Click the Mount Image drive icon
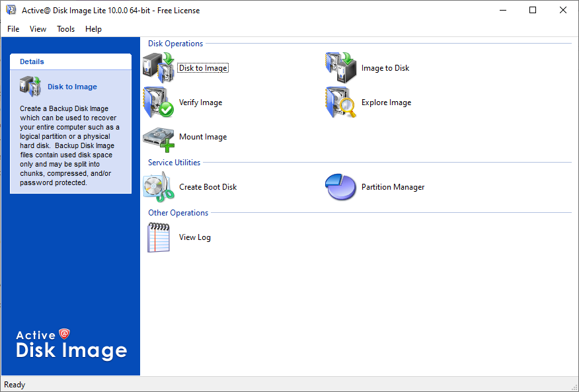This screenshot has width=579, height=392. (x=159, y=139)
